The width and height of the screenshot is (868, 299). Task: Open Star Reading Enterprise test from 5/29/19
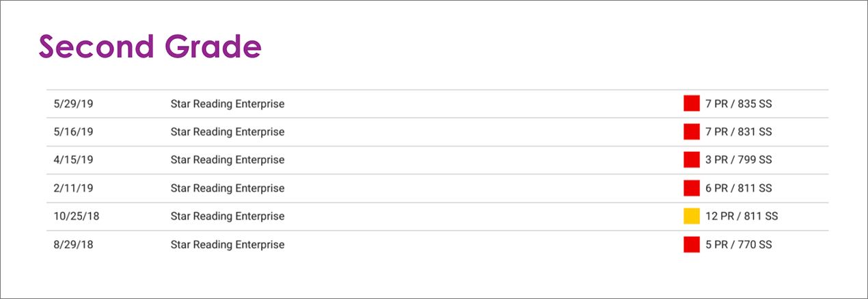pyautogui.click(x=228, y=104)
